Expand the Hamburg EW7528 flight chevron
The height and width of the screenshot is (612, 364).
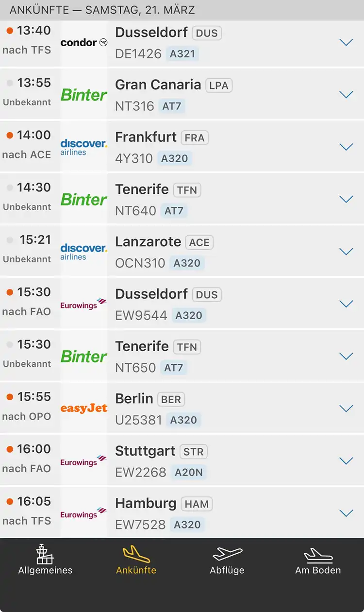pos(346,513)
